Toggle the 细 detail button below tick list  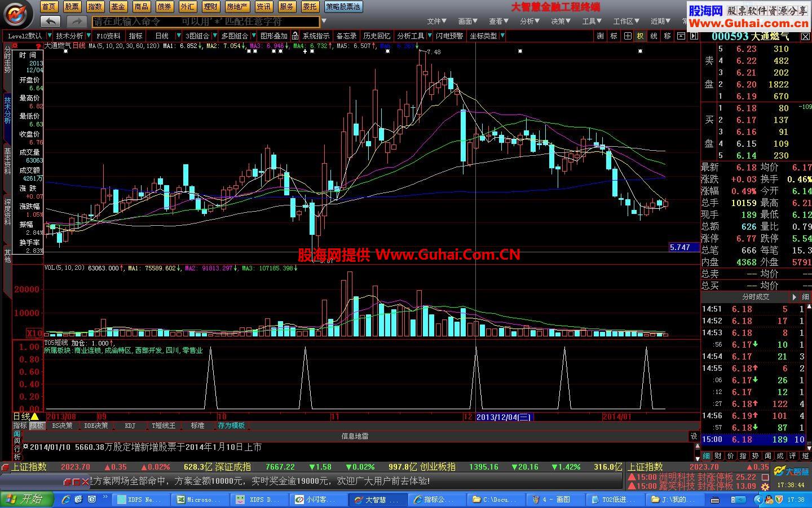tap(706, 456)
